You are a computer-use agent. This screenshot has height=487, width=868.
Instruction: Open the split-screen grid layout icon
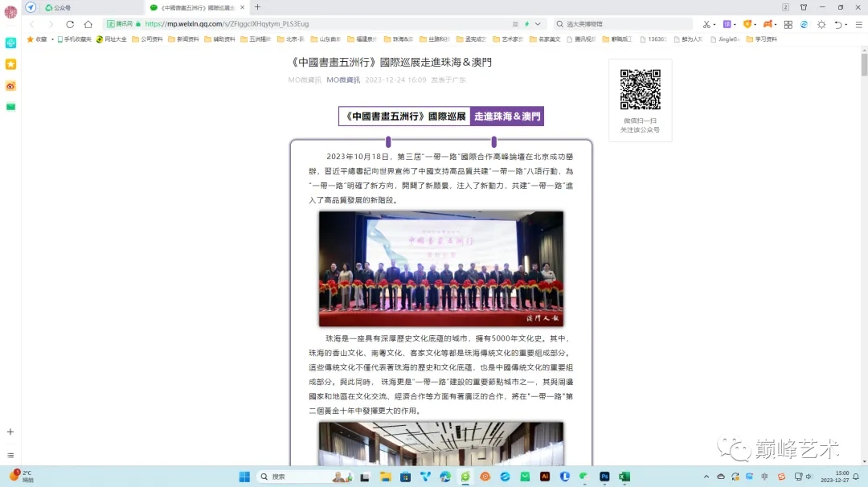point(788,24)
